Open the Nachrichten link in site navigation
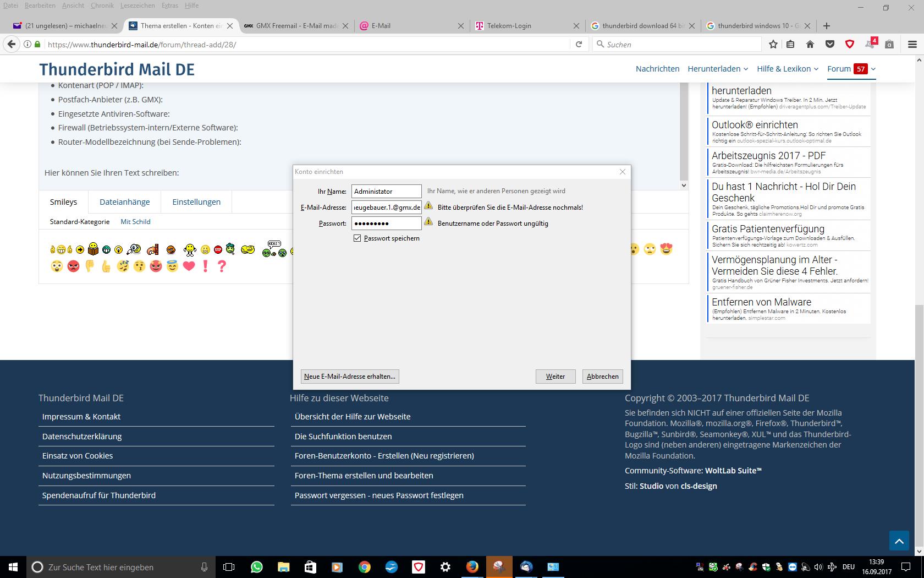Image resolution: width=924 pixels, height=578 pixels. tap(658, 69)
